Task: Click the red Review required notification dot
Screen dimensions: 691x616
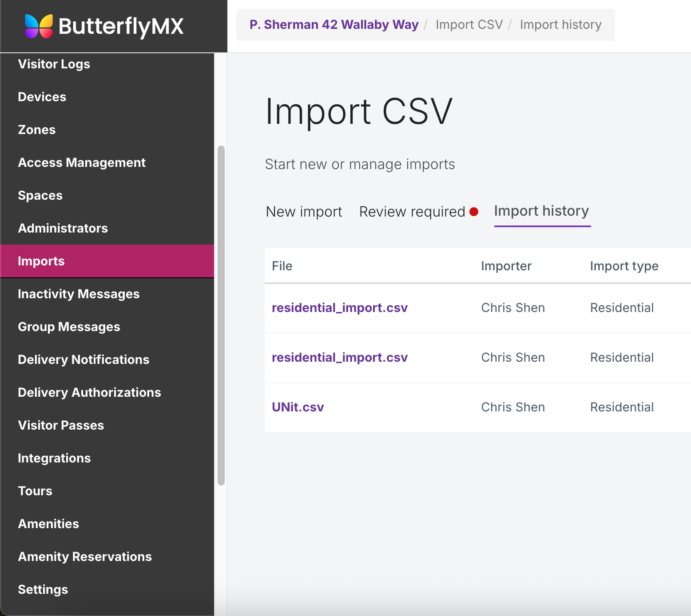Action: pyautogui.click(x=474, y=212)
